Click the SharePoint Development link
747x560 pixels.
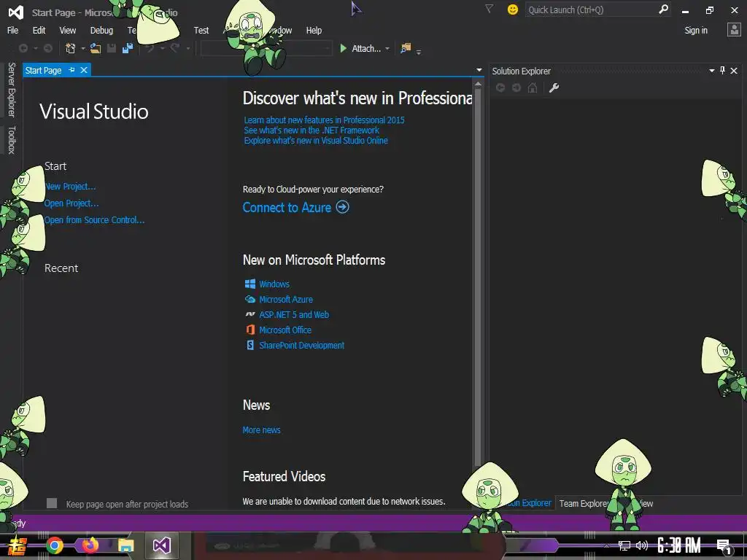pos(301,345)
